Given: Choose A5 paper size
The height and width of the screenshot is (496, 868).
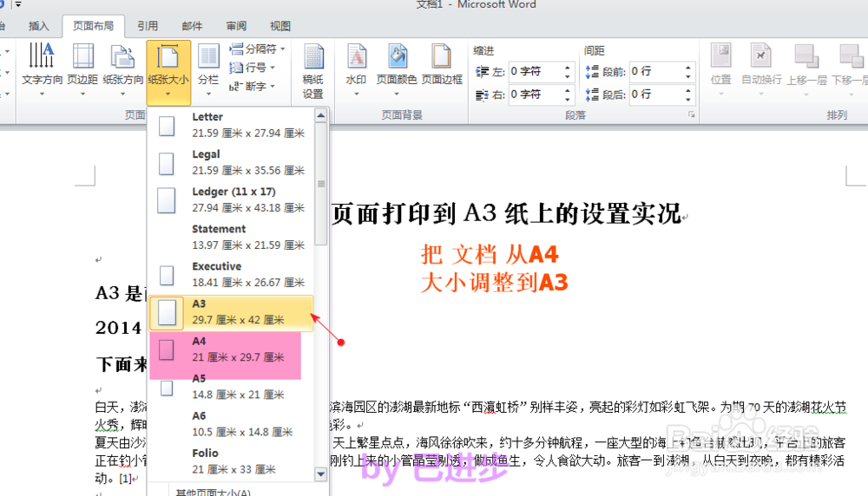Looking at the screenshot, I should point(232,387).
